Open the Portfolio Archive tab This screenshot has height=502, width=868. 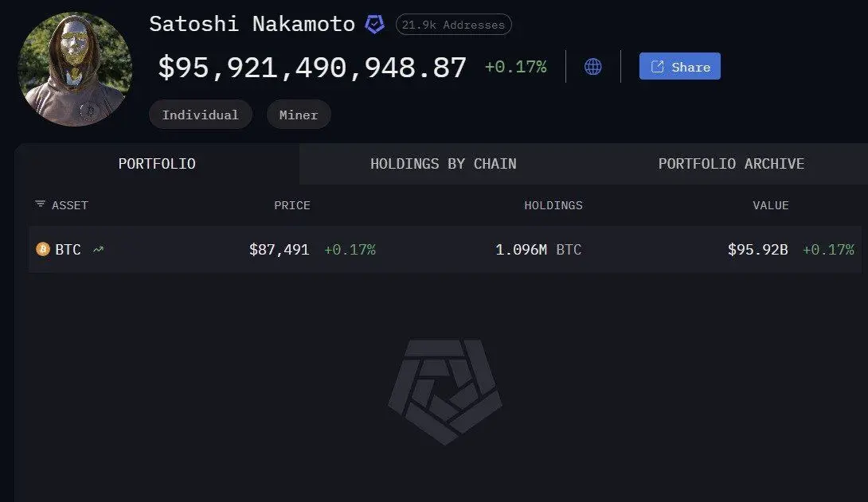[731, 164]
